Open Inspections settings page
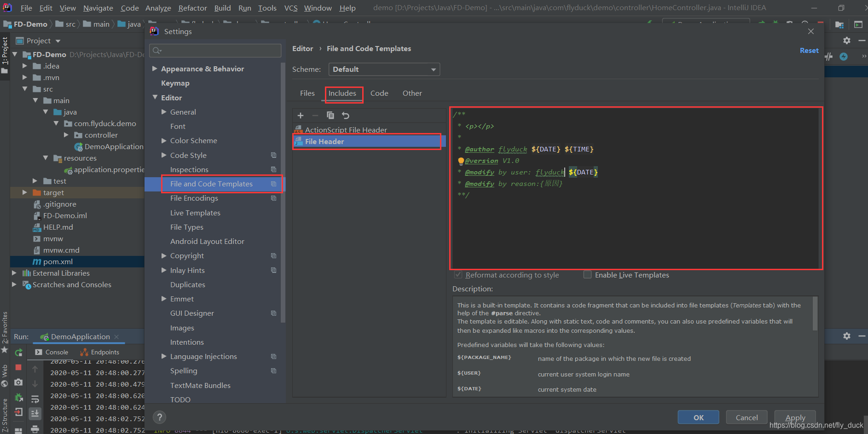Image resolution: width=868 pixels, height=434 pixels. [189, 170]
